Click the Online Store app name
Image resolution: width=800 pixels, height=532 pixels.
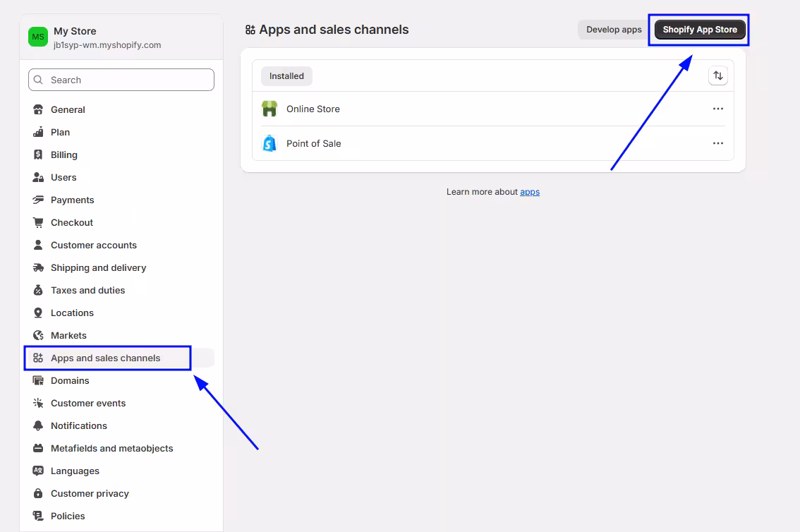pos(313,109)
